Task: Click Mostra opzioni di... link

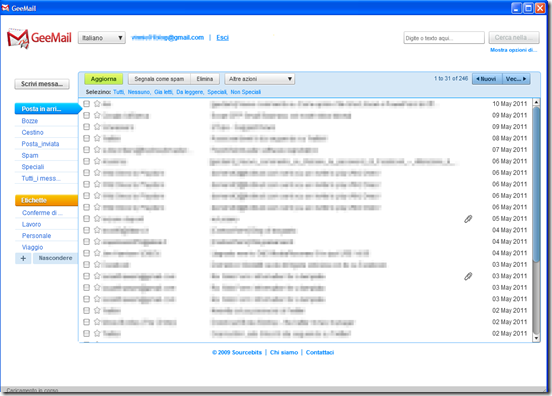Action: point(514,50)
